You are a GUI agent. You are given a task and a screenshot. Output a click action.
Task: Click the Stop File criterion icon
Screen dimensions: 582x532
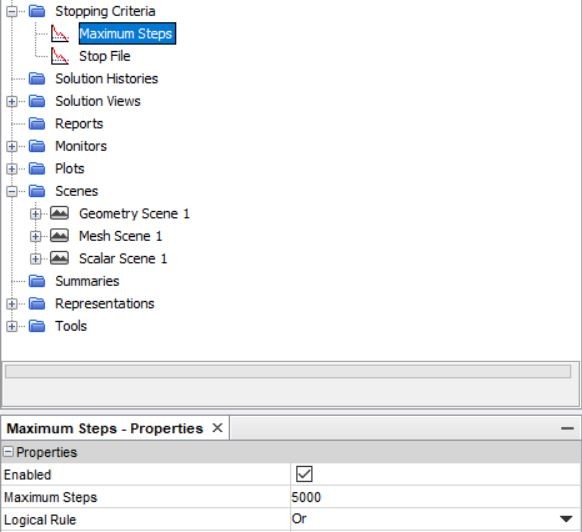coord(59,56)
